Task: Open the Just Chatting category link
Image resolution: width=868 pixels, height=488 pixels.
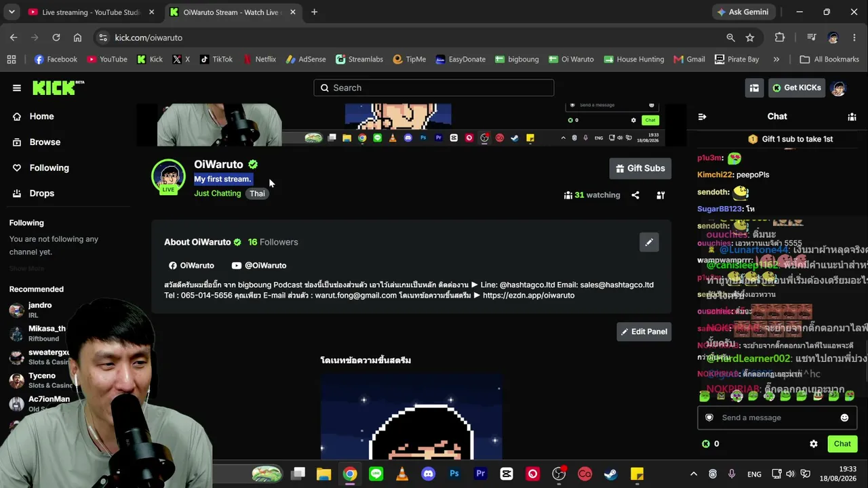Action: click(218, 193)
